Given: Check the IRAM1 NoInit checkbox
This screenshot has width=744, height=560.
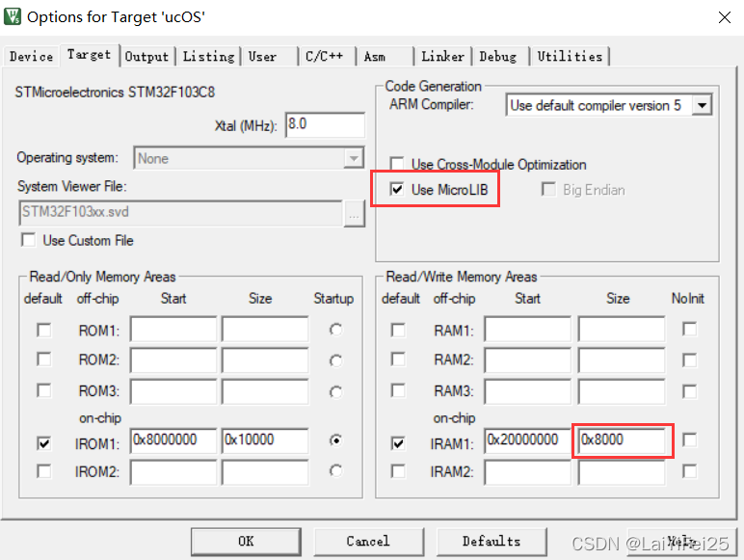Looking at the screenshot, I should (689, 440).
